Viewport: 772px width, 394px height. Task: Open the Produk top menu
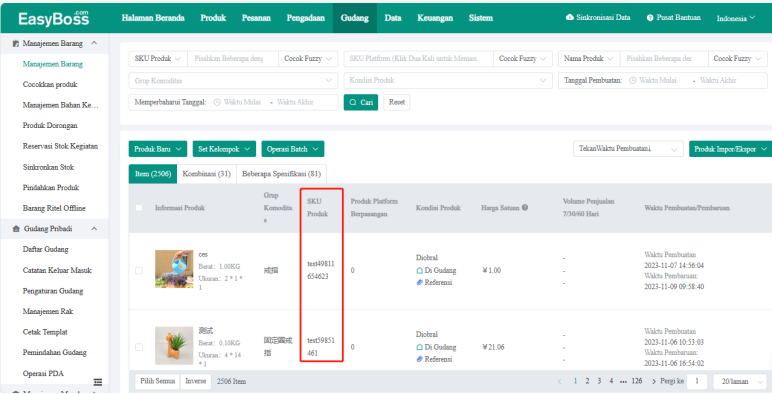pos(213,18)
